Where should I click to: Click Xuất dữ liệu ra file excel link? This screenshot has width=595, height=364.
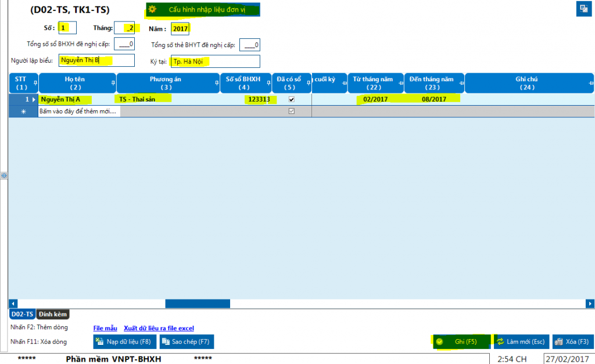159,329
